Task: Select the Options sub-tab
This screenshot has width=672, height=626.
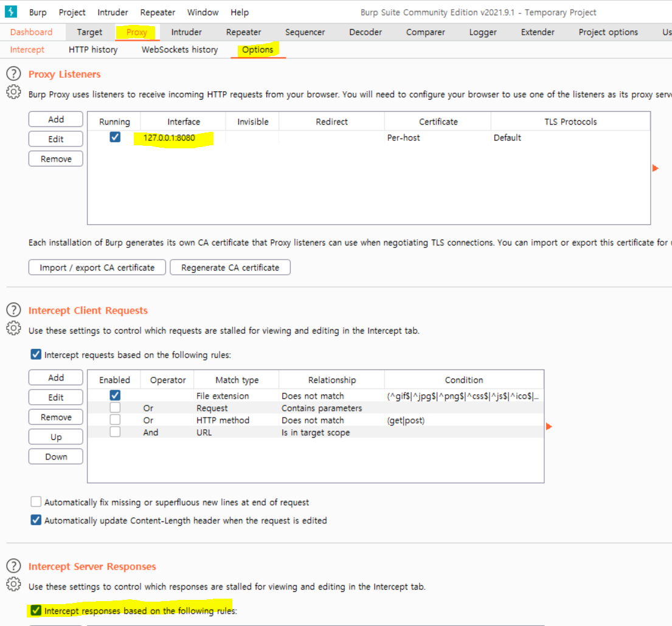Action: [258, 50]
